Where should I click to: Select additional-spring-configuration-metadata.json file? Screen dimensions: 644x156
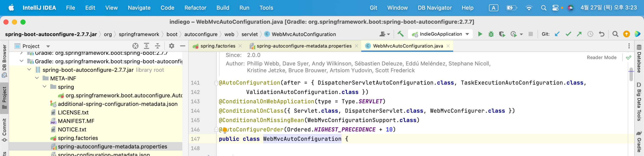pyautogui.click(x=117, y=104)
